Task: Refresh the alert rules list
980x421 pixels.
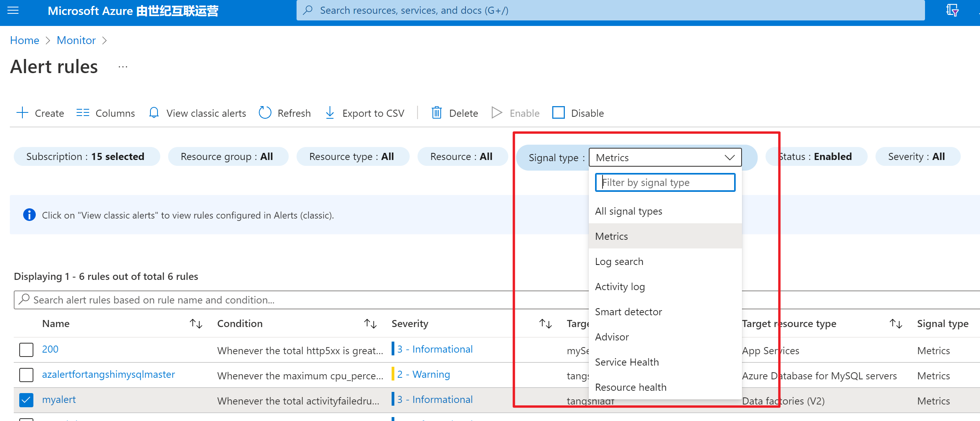Action: [285, 113]
